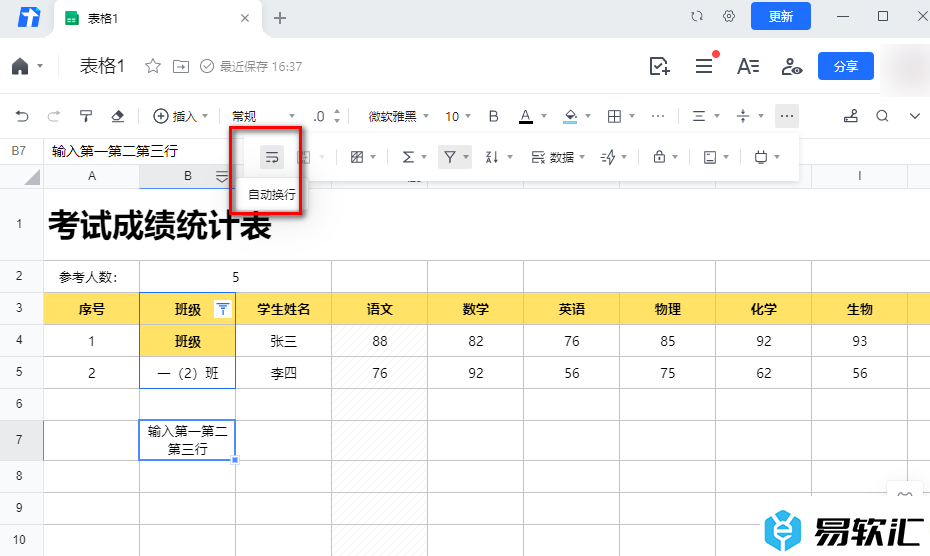Click the filter funnel icon in toolbar
The height and width of the screenshot is (556, 930).
tap(450, 157)
